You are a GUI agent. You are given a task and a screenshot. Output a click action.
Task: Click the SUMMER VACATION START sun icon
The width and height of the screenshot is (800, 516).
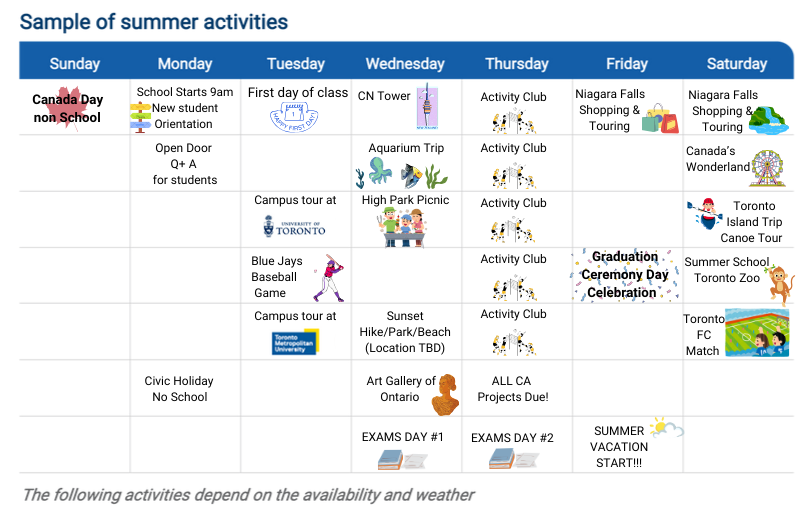point(666,427)
